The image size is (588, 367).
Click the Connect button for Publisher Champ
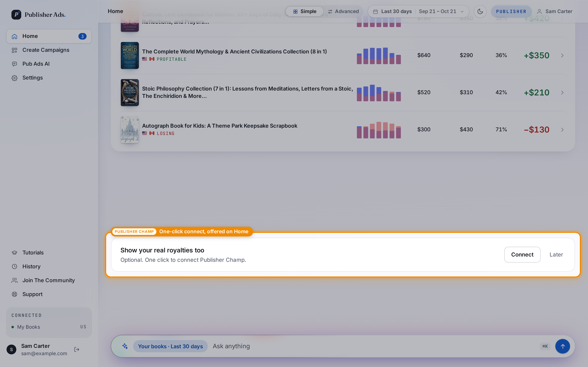(x=522, y=254)
